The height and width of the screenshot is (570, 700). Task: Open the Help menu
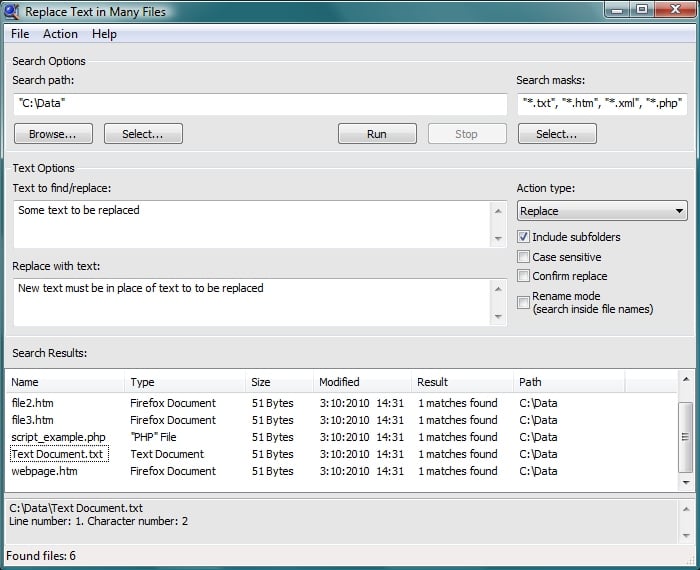tap(104, 34)
